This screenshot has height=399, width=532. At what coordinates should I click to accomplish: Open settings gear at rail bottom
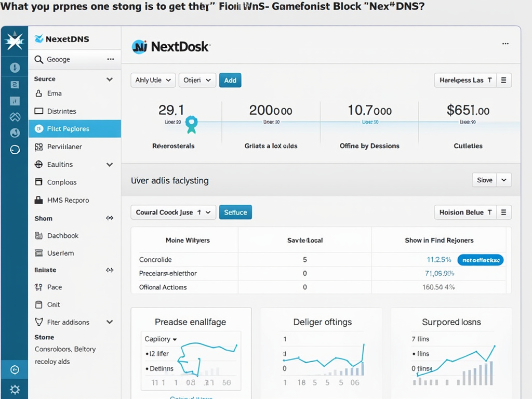[15, 389]
